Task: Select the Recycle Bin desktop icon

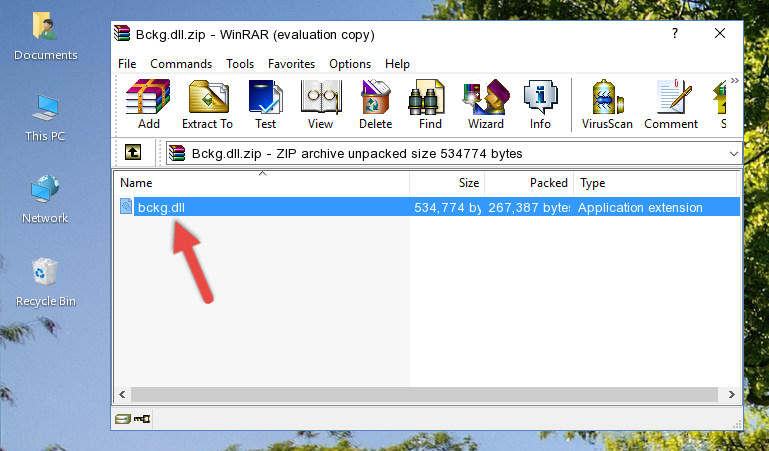Action: [x=46, y=283]
